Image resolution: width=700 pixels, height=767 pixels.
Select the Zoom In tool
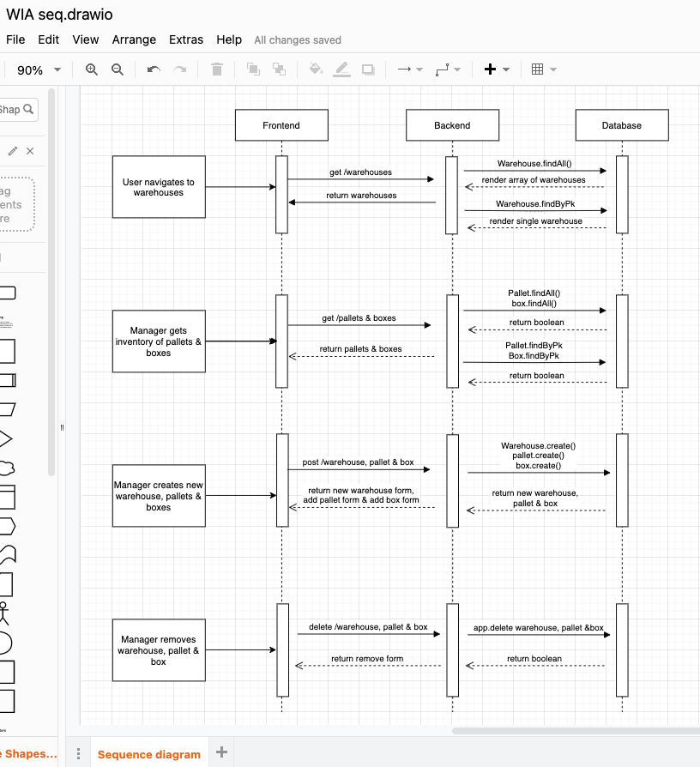click(x=91, y=69)
